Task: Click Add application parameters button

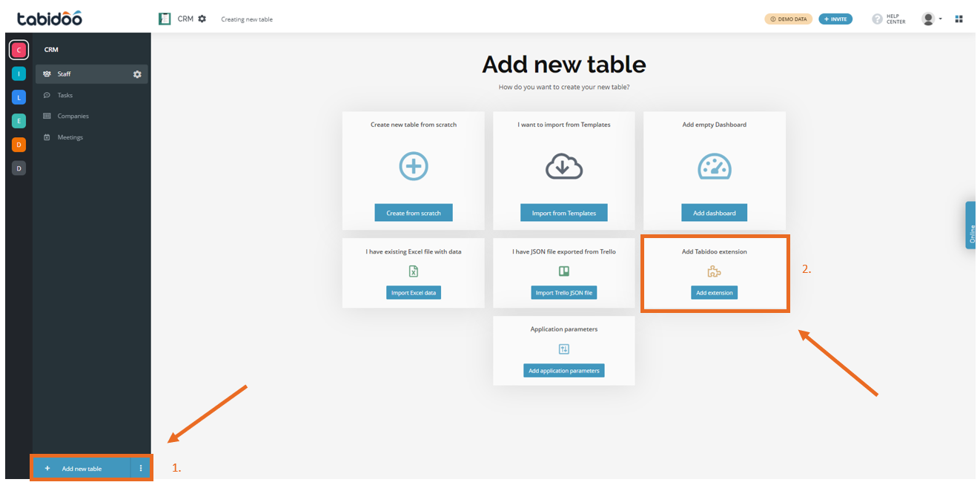Action: [x=564, y=371]
